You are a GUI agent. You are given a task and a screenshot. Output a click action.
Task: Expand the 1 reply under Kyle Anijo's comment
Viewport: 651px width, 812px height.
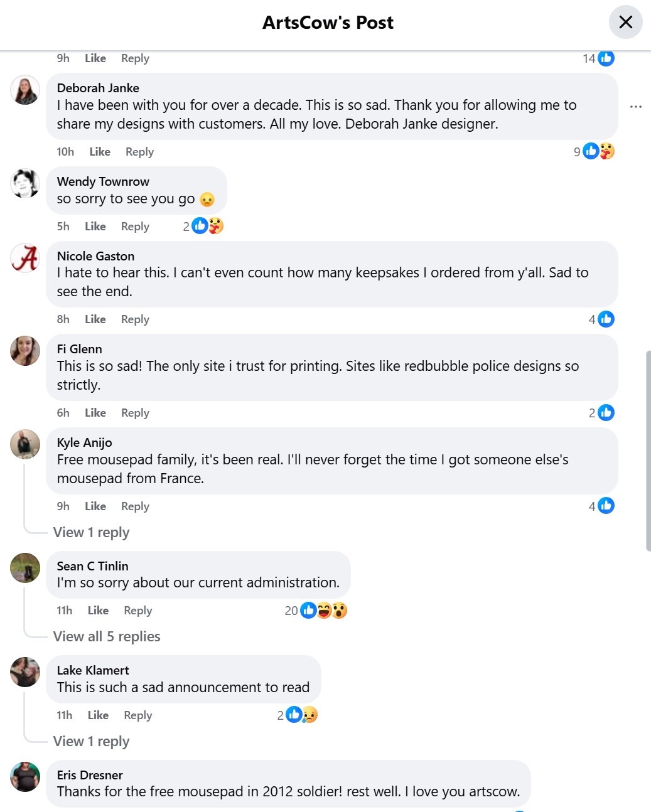pyautogui.click(x=92, y=533)
